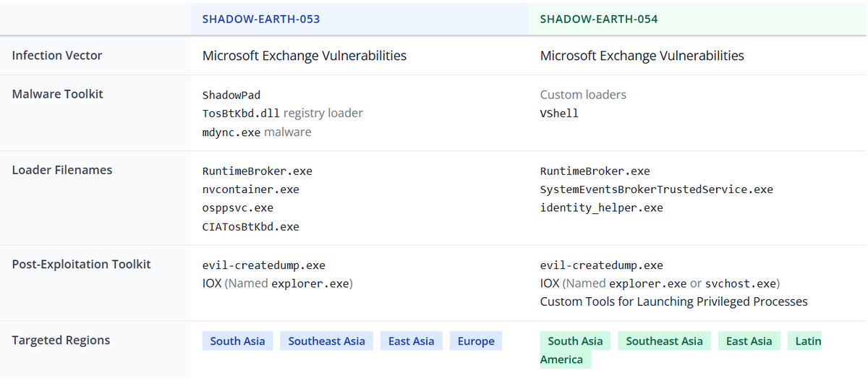Click the osppsvc.exe loader filename
Viewport: 868px width, 381px height.
(x=238, y=208)
